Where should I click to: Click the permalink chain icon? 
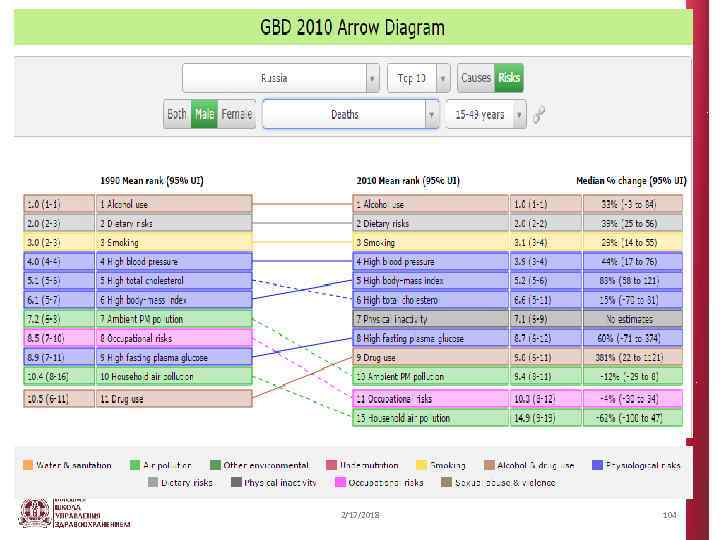(539, 114)
